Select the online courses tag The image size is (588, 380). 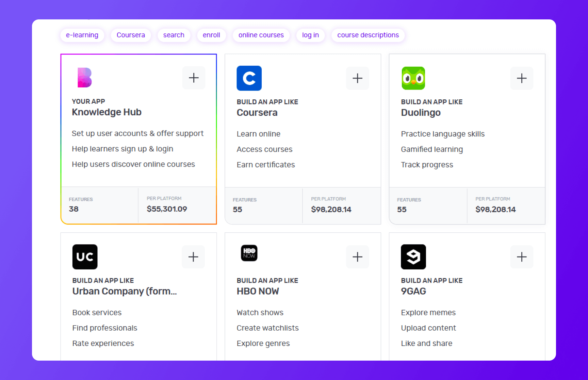point(261,35)
